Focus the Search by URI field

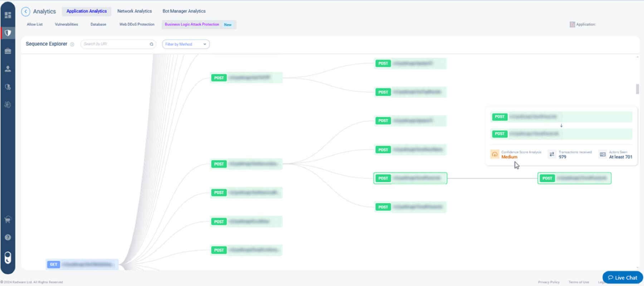pos(118,44)
